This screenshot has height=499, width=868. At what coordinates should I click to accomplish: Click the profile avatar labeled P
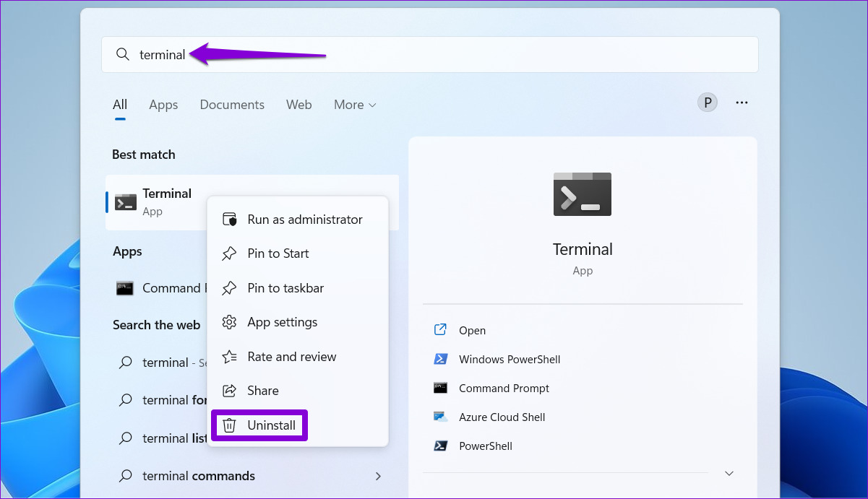tap(707, 102)
